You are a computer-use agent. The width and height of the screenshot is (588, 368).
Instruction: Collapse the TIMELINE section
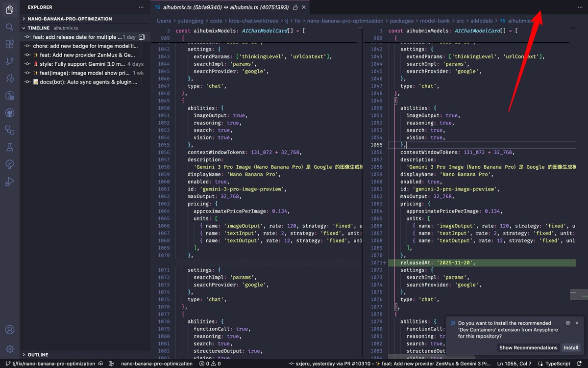point(85,28)
